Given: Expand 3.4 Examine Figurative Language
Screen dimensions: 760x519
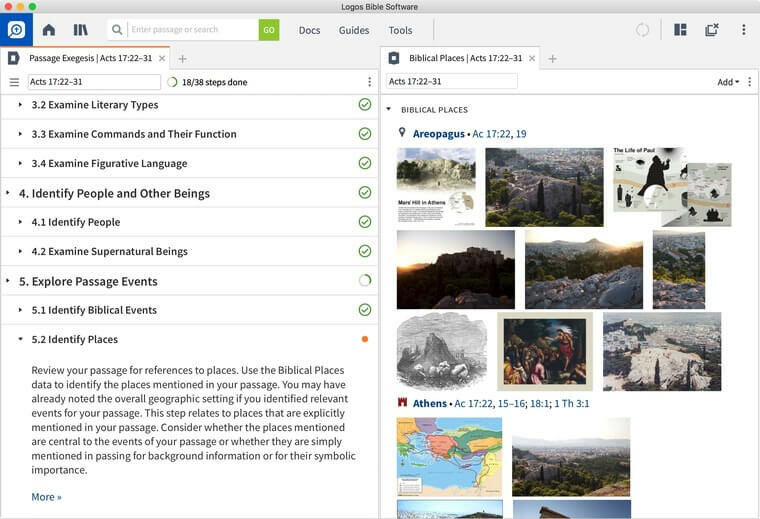Looking at the screenshot, I should [x=20, y=163].
